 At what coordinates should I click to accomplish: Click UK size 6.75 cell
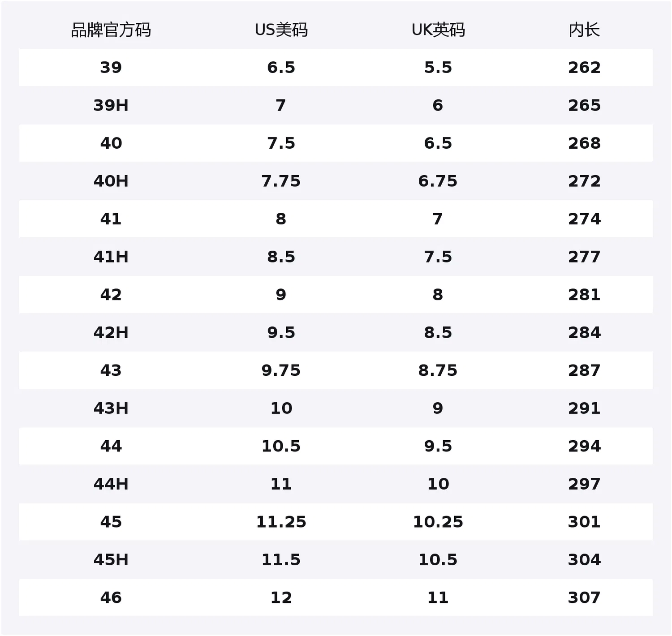pos(438,181)
